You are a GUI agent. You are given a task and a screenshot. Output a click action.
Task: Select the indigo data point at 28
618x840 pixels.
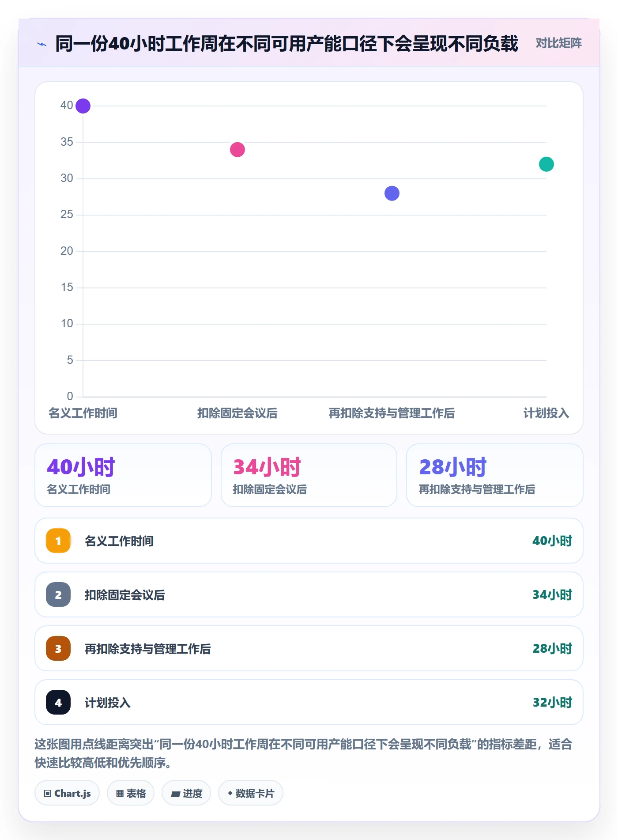[x=392, y=193]
